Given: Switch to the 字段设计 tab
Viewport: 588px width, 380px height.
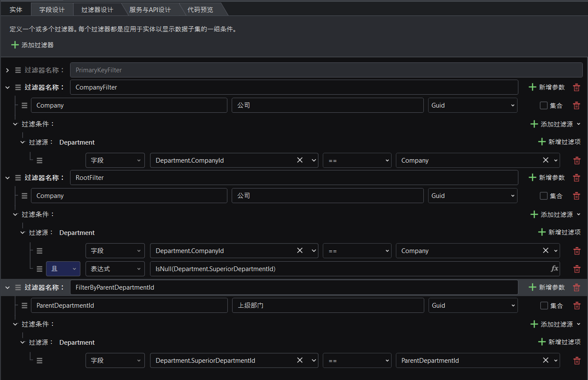Looking at the screenshot, I should (52, 9).
